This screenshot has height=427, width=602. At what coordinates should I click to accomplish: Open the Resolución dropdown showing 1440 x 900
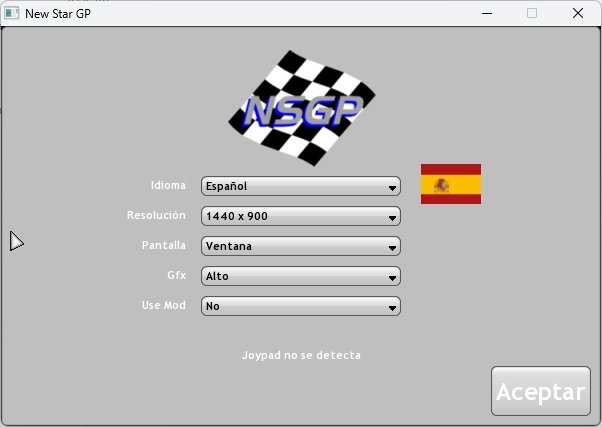coord(300,216)
